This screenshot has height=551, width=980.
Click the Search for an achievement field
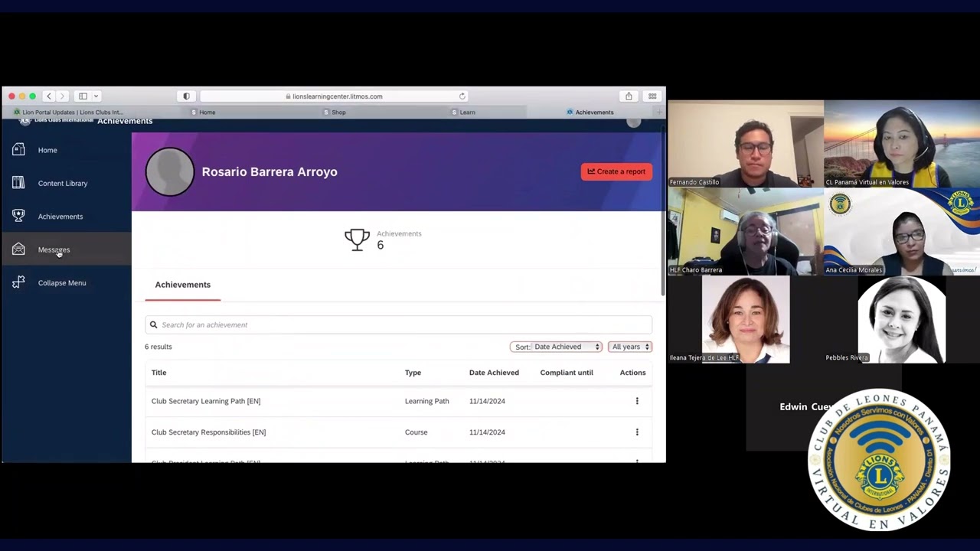pyautogui.click(x=398, y=324)
